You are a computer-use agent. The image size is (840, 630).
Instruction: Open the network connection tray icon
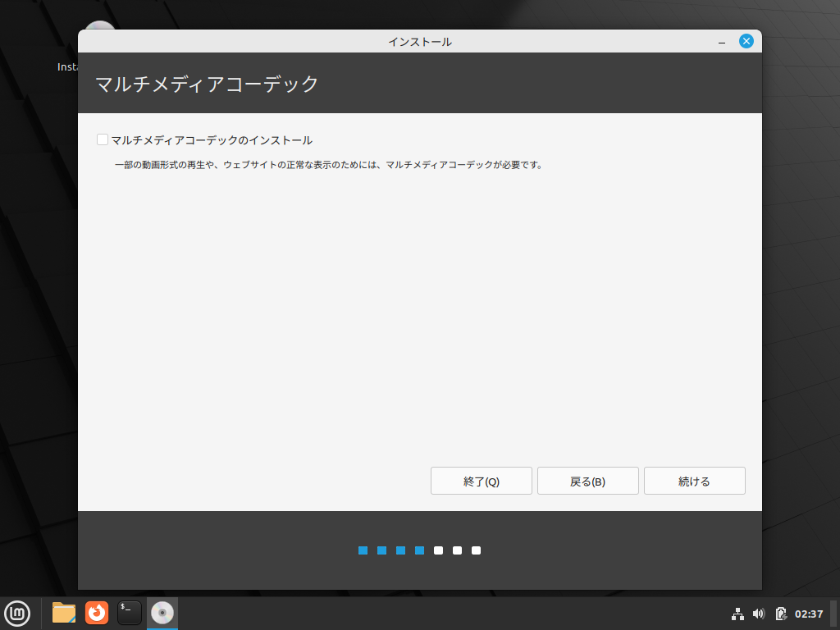click(737, 614)
